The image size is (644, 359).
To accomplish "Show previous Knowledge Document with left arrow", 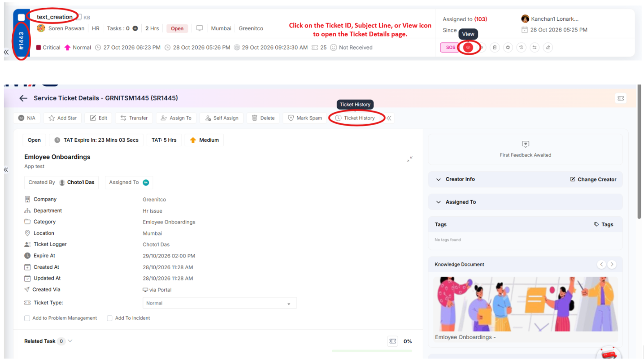I will click(602, 264).
